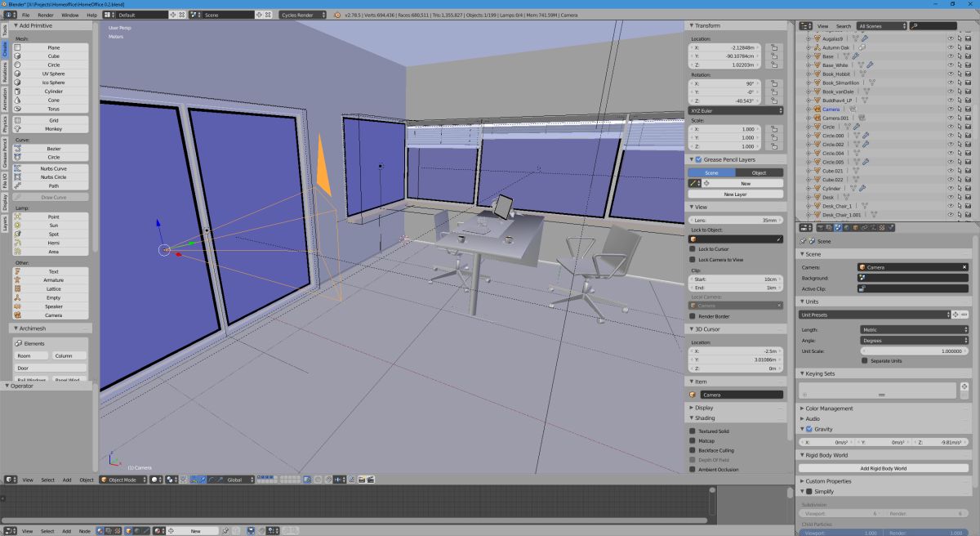980x536 pixels.
Task: Add a Text object
Action: [51, 271]
